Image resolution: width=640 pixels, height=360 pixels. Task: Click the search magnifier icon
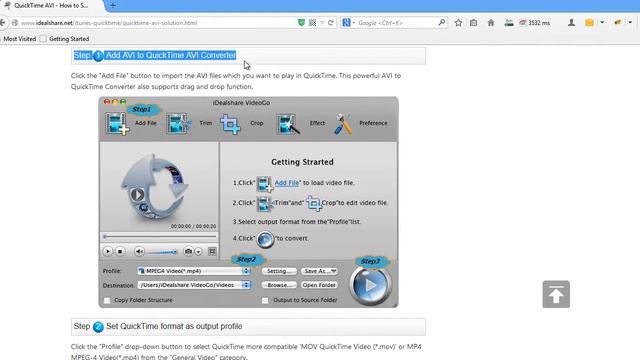442,22
